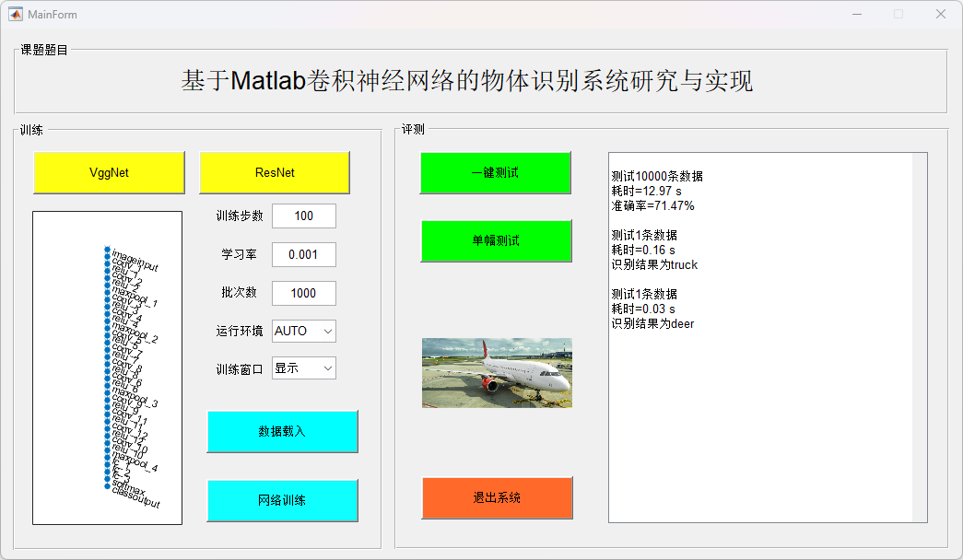Screen dimensions: 963x560
Task: Click the 运行环境 label
Action: pyautogui.click(x=240, y=331)
